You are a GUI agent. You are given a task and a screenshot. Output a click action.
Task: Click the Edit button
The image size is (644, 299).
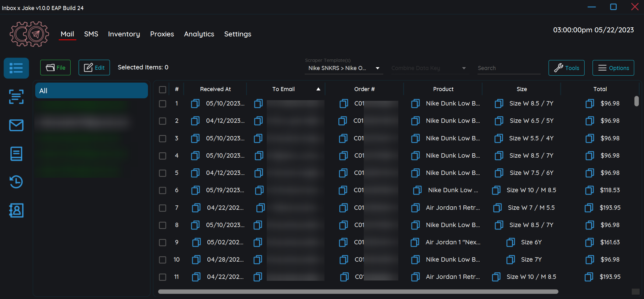pos(94,68)
